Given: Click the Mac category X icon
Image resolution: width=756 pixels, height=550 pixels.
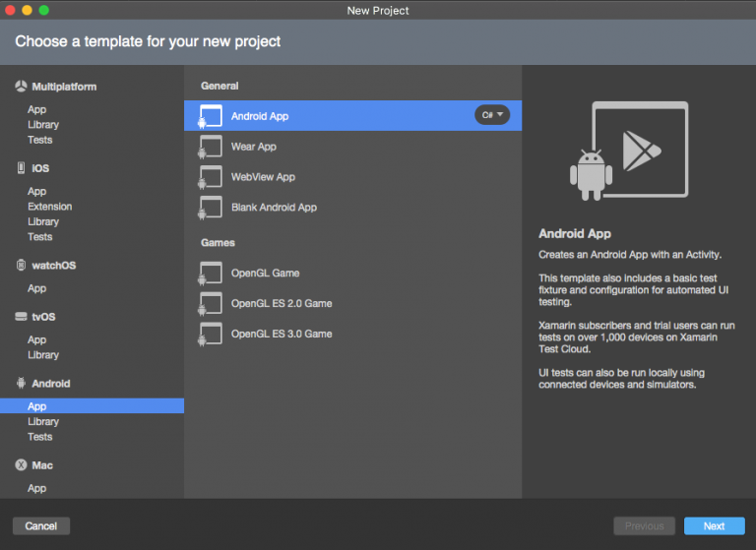Looking at the screenshot, I should (x=21, y=465).
